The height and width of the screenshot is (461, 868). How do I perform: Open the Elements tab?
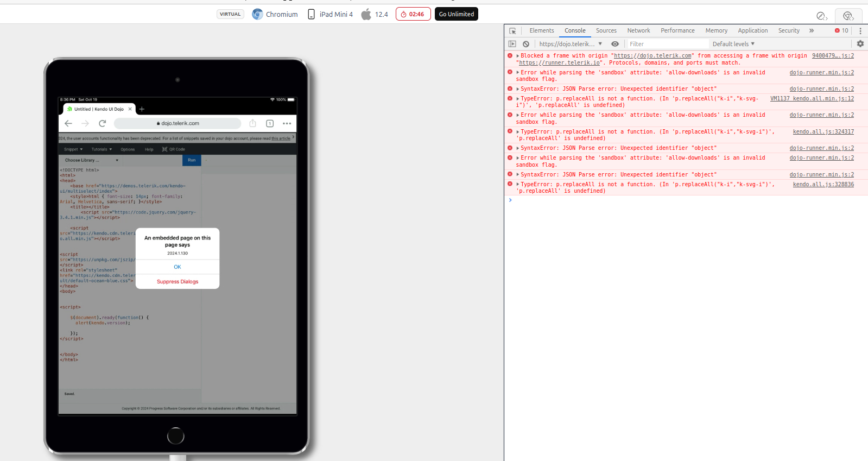click(541, 31)
